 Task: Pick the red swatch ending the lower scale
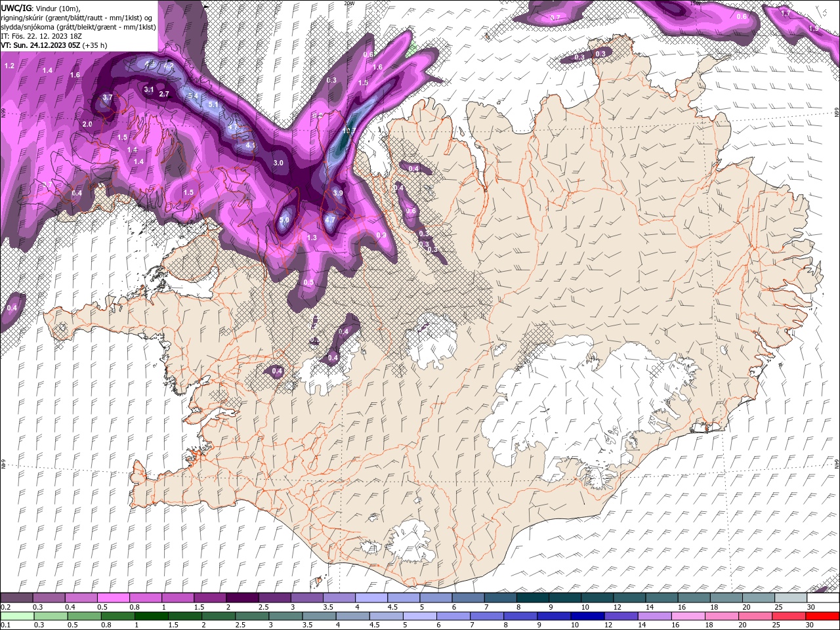click(x=822, y=616)
